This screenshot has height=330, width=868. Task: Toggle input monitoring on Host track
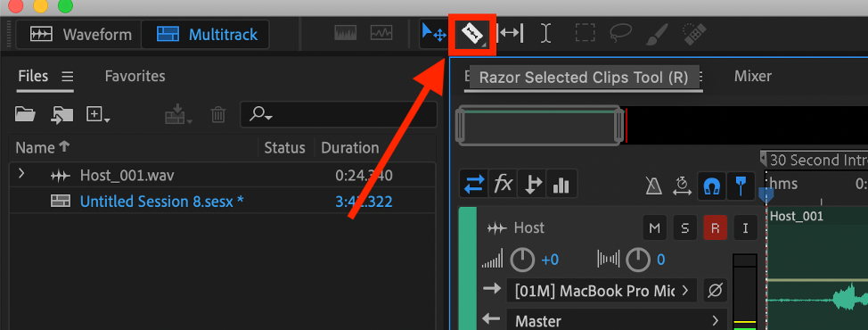point(746,228)
